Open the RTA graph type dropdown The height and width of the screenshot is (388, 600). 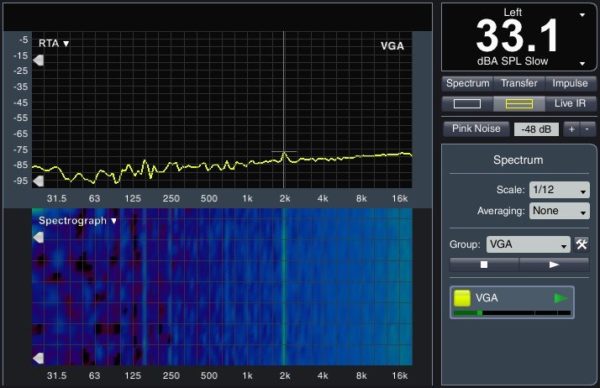[x=54, y=43]
